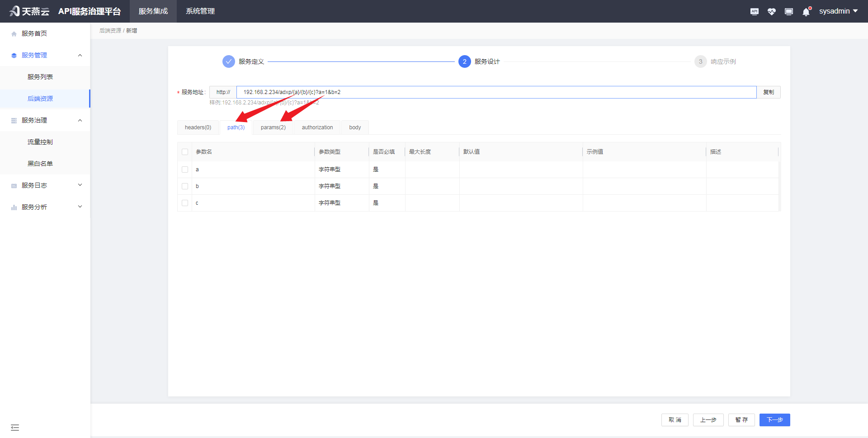
Task: Click the service address input field
Action: point(452,92)
